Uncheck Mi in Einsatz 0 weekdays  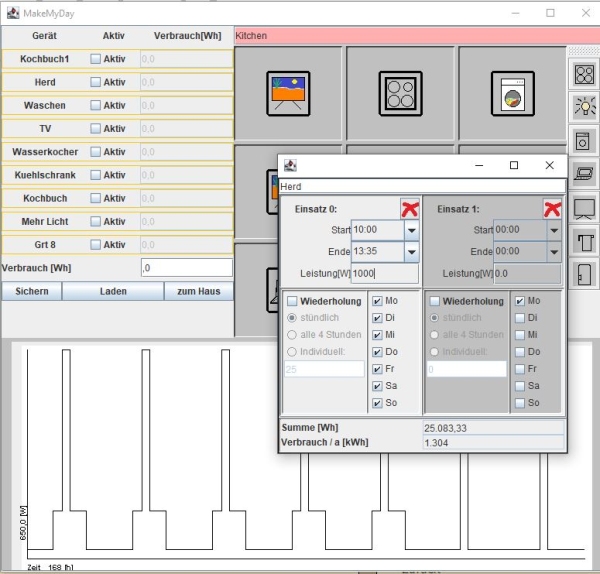click(x=377, y=335)
